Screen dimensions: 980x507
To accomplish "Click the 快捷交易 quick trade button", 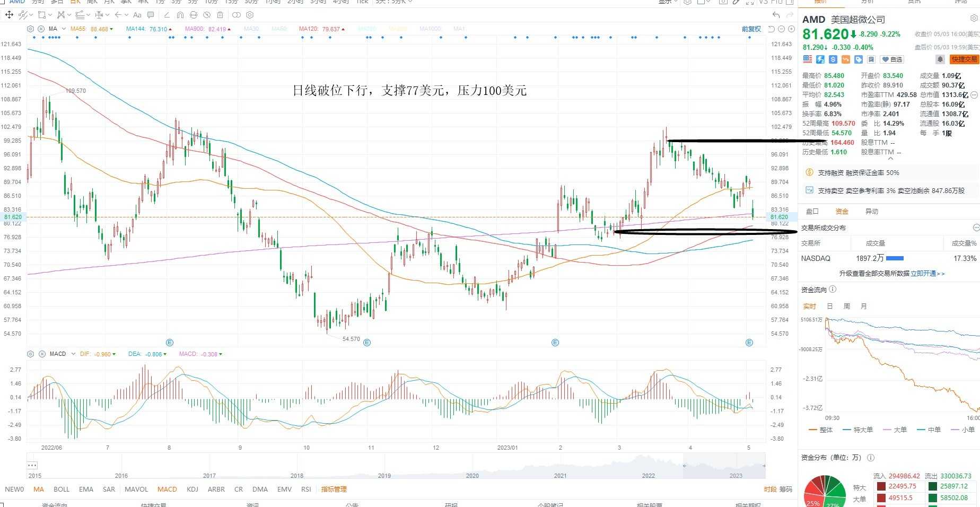I will (964, 59).
